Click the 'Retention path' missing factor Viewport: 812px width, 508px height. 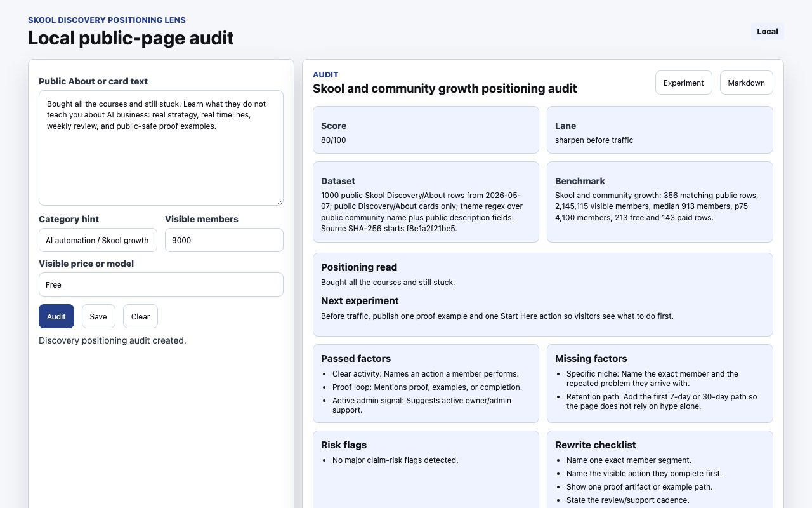[x=662, y=401]
